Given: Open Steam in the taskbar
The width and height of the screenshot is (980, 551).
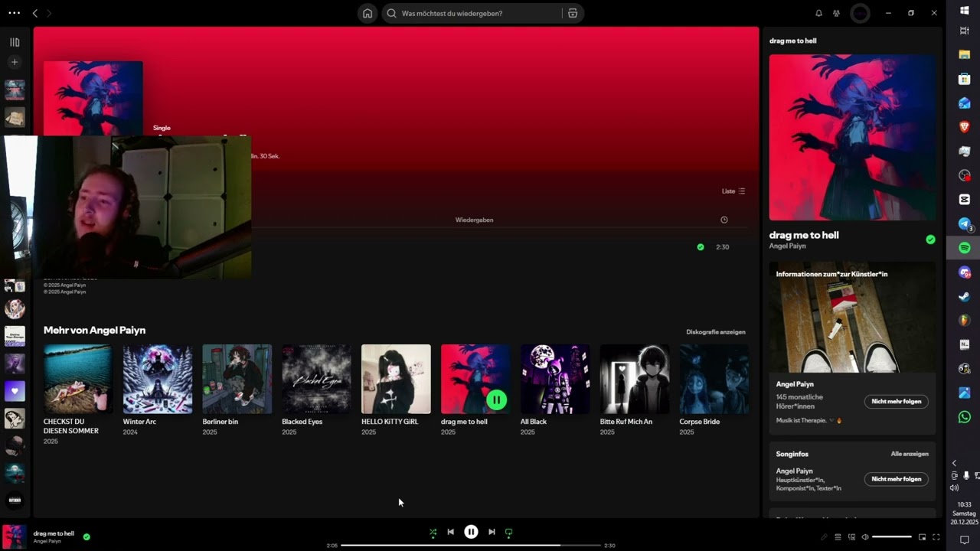Looking at the screenshot, I should (965, 296).
